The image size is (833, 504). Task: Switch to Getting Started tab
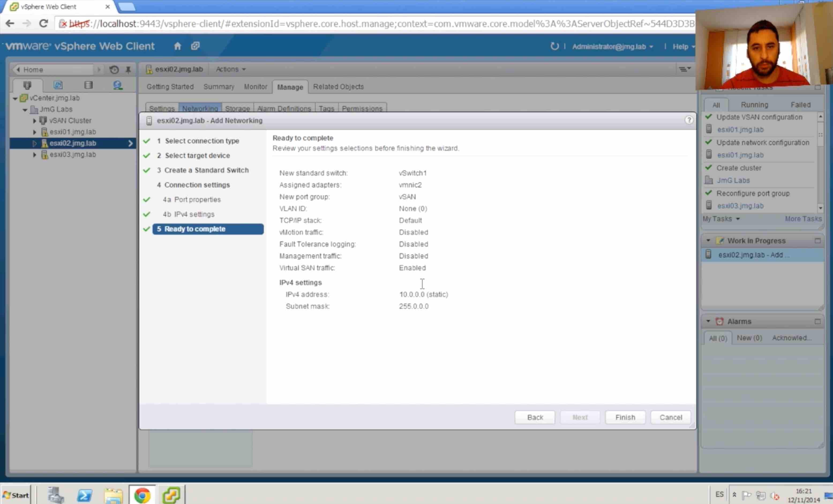click(x=170, y=87)
